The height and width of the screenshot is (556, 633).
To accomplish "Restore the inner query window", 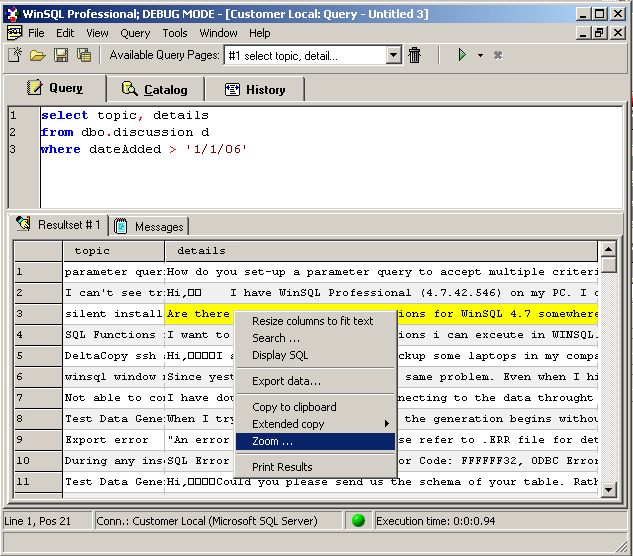I will click(x=599, y=33).
